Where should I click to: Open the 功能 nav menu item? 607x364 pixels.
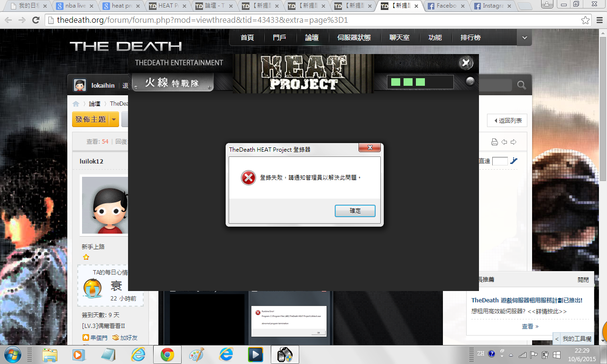pyautogui.click(x=435, y=38)
